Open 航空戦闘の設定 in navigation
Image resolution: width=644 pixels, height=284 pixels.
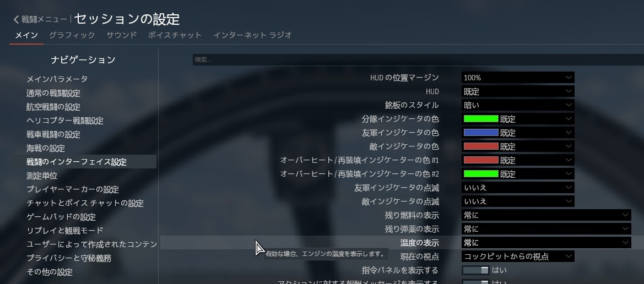pos(53,107)
